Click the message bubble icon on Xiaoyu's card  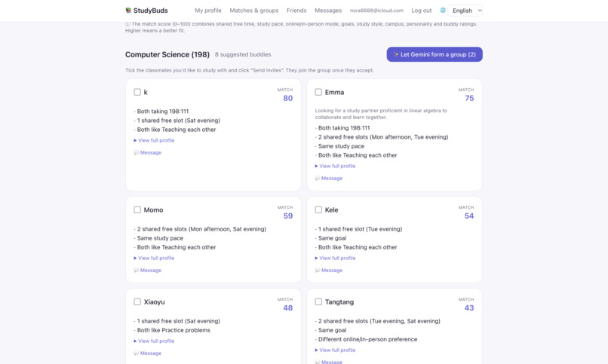(136, 353)
